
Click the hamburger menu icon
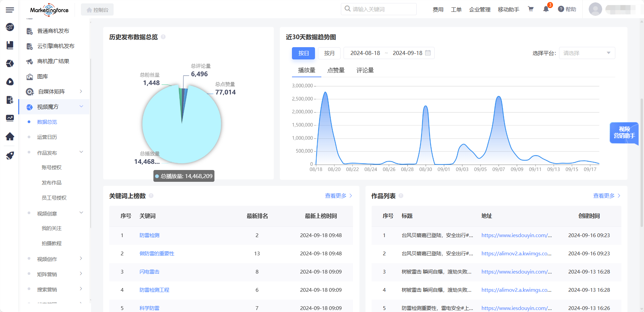pyautogui.click(x=10, y=10)
